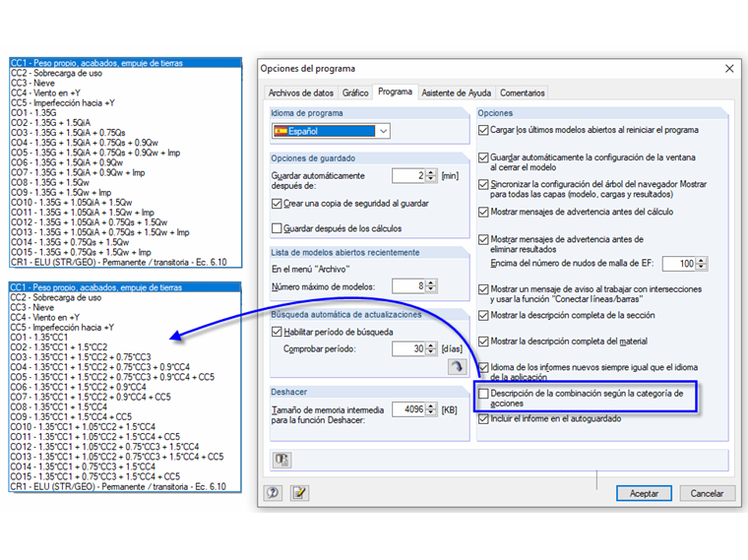Toggle Incluir el informe en el autoguardado
Image resolution: width=748 pixels, height=560 pixels.
[x=483, y=419]
